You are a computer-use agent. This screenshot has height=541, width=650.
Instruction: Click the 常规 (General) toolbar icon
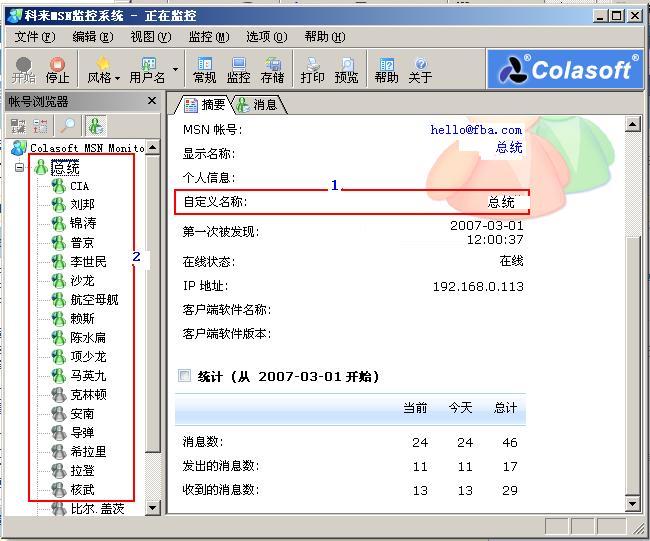pyautogui.click(x=204, y=69)
